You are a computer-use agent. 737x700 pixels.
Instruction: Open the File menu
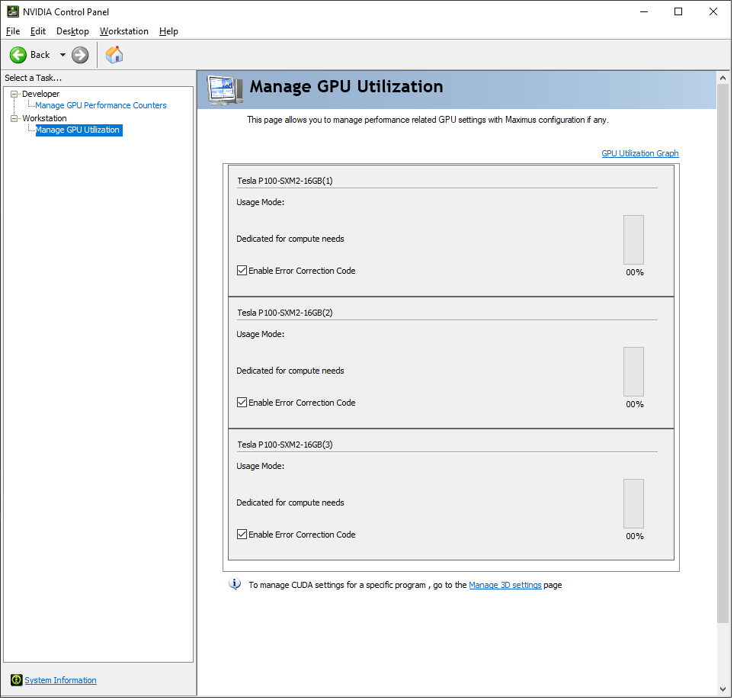(13, 31)
